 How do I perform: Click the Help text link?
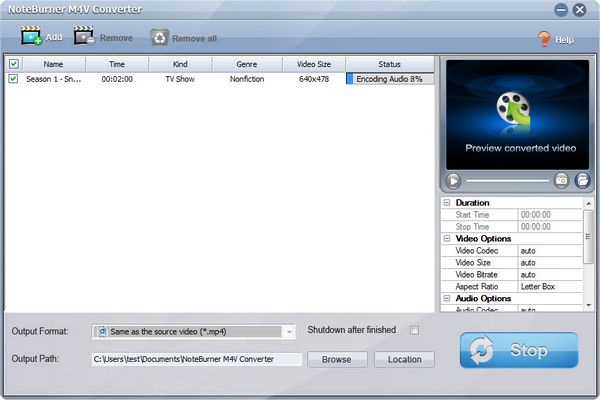(564, 40)
